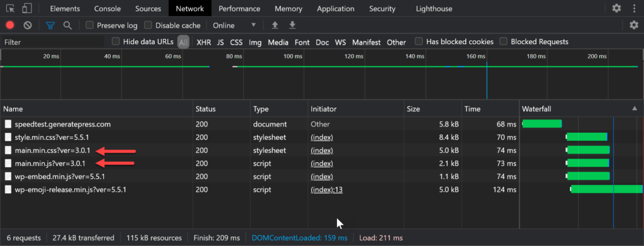Import a HAR file with the upload arrow

[275, 25]
